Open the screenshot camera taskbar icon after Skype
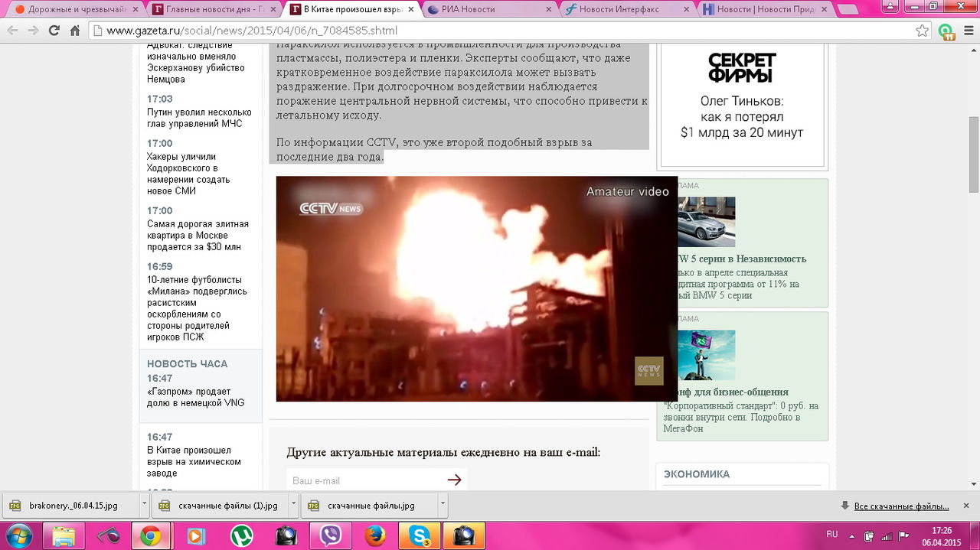 pos(465,535)
